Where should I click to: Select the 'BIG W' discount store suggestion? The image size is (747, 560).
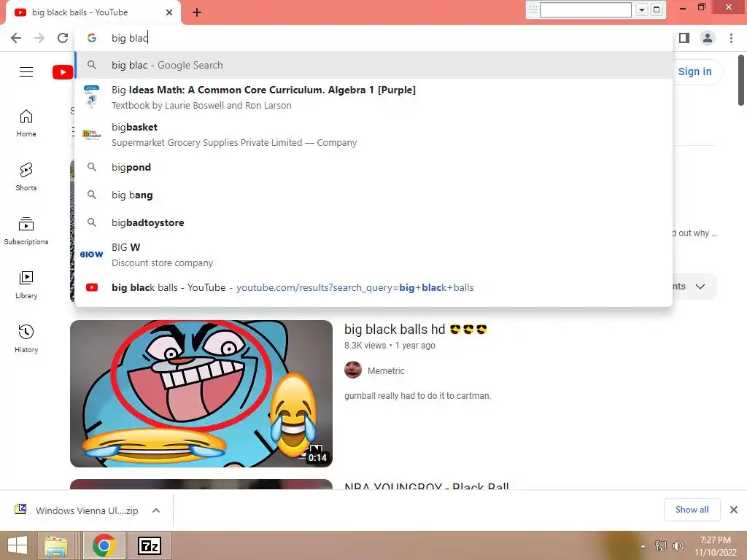(x=373, y=254)
